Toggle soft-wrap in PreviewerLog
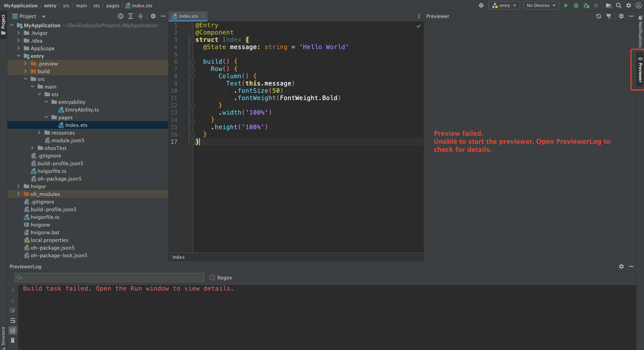The height and width of the screenshot is (350, 644). pyautogui.click(x=12, y=320)
